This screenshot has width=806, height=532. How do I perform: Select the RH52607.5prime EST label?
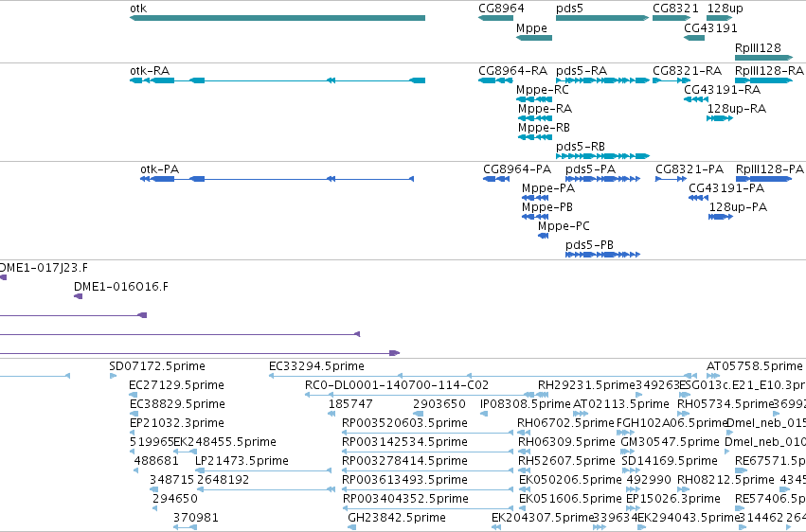click(566, 461)
